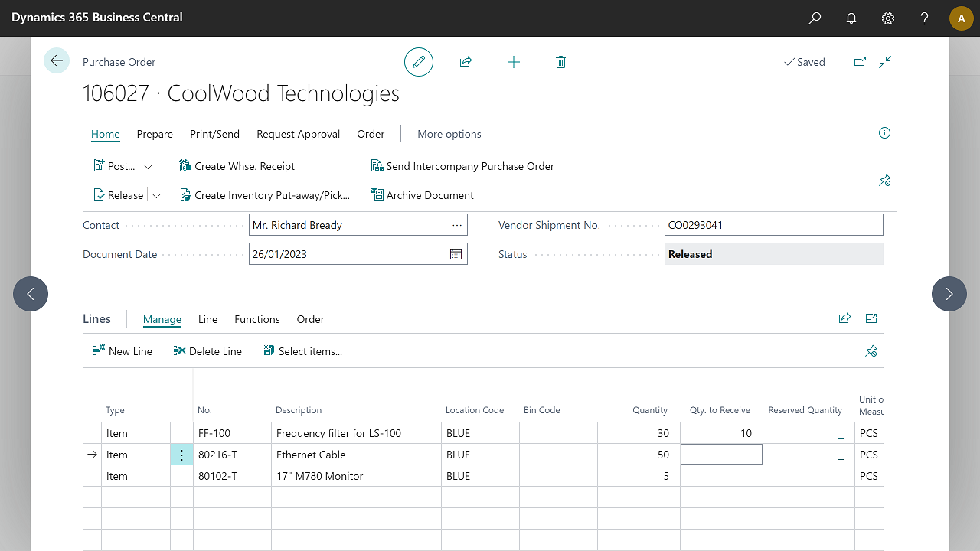This screenshot has width=980, height=551.
Task: Click the Vendor Shipment No. field
Action: coord(774,225)
